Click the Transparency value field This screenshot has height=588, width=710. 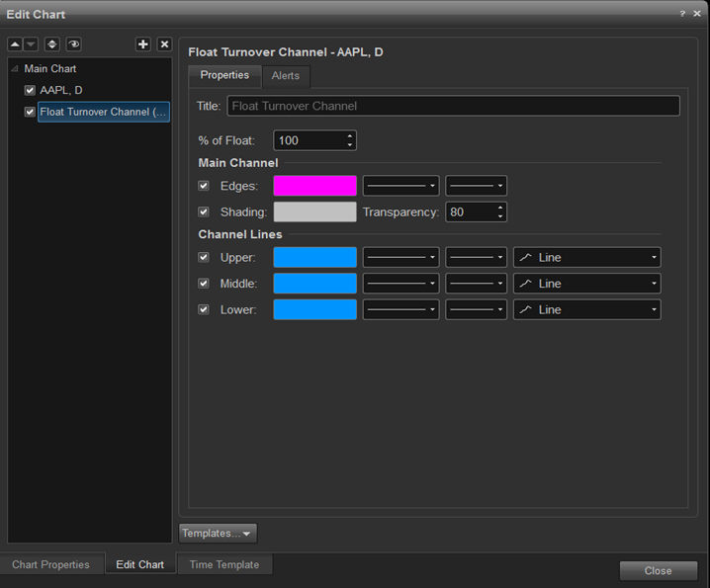pos(471,211)
